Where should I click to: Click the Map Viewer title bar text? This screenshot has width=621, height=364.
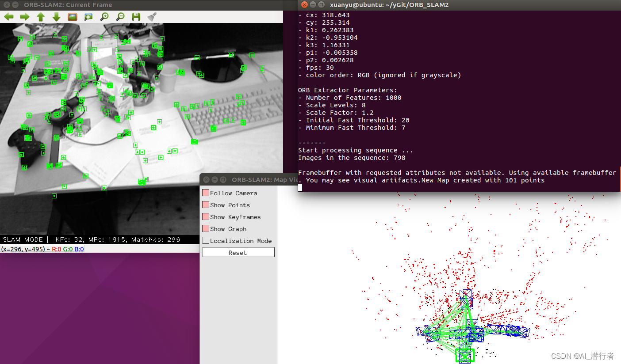(x=265, y=180)
